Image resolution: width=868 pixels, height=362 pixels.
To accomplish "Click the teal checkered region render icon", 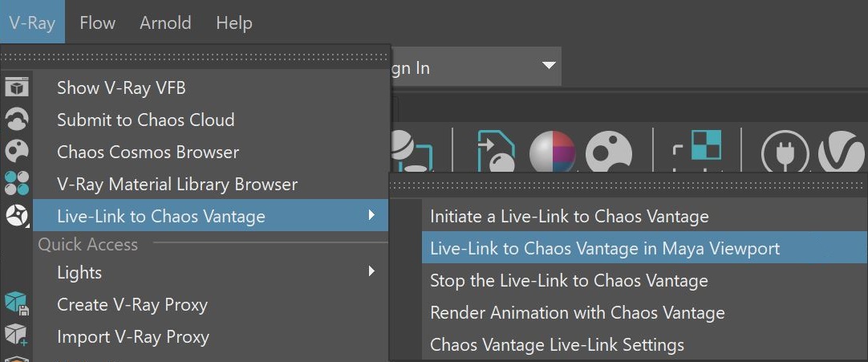I will (x=698, y=150).
